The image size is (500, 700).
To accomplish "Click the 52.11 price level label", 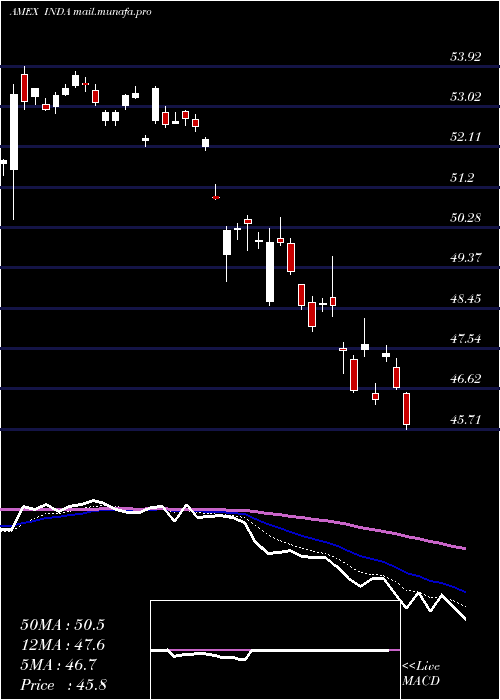I will pyautogui.click(x=466, y=137).
